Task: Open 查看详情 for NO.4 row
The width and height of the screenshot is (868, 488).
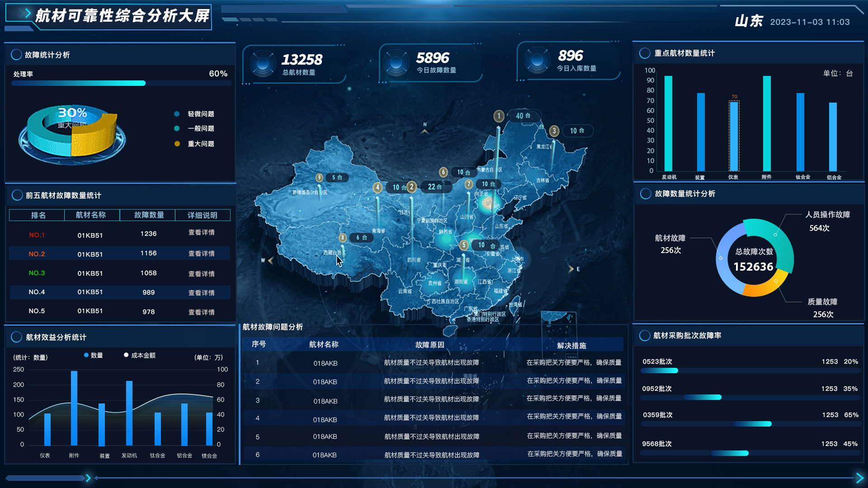Action: coord(201,293)
